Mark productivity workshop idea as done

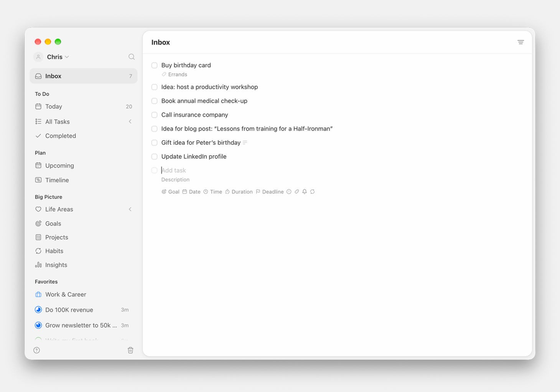tap(154, 87)
